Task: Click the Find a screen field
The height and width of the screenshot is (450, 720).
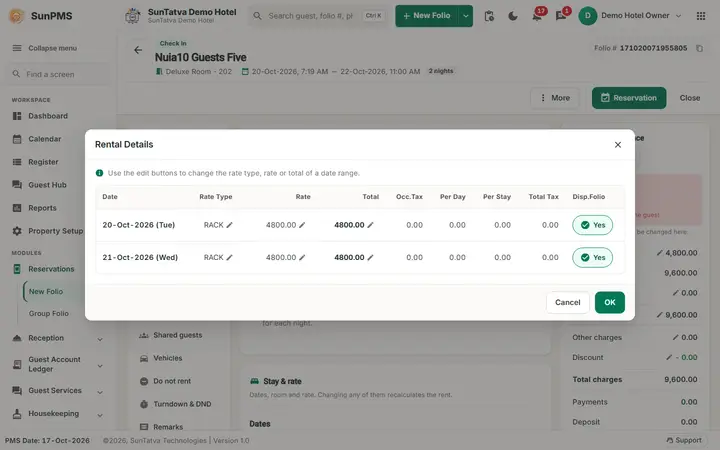Action: (x=57, y=74)
